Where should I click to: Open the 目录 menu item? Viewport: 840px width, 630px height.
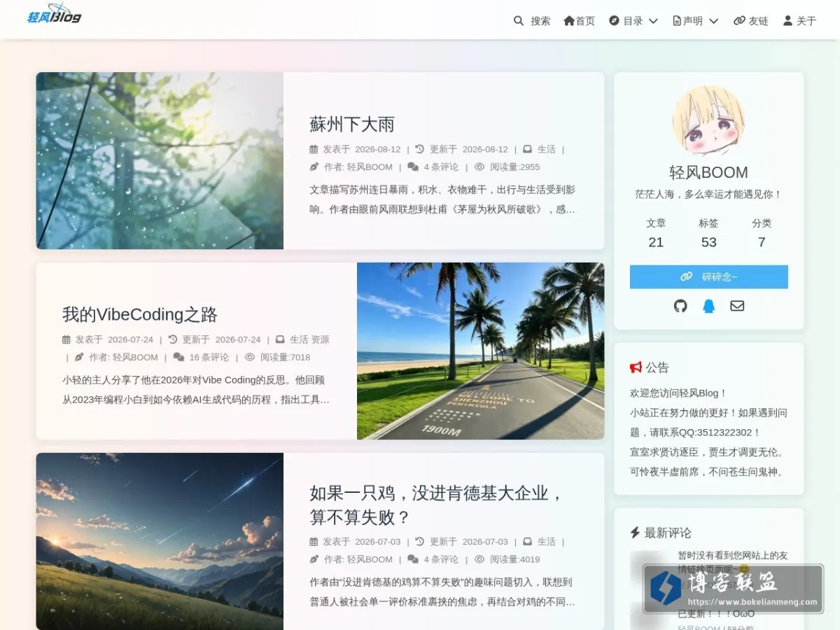pos(633,21)
